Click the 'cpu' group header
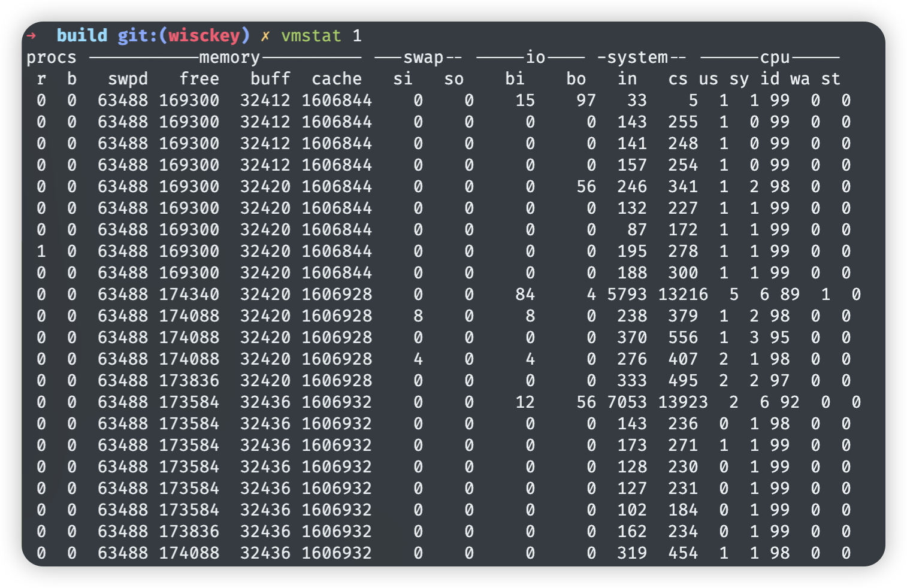Image resolution: width=907 pixels, height=588 pixels. coord(775,58)
